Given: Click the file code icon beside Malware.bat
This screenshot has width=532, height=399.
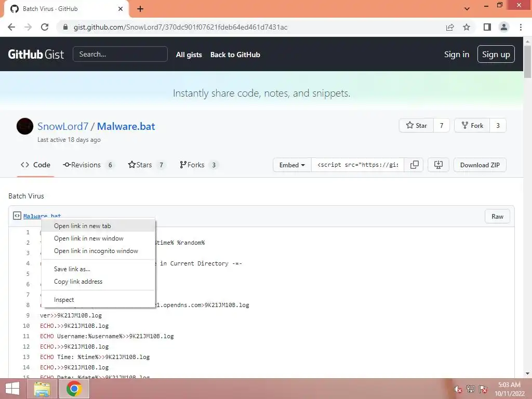Looking at the screenshot, I should pyautogui.click(x=17, y=216).
